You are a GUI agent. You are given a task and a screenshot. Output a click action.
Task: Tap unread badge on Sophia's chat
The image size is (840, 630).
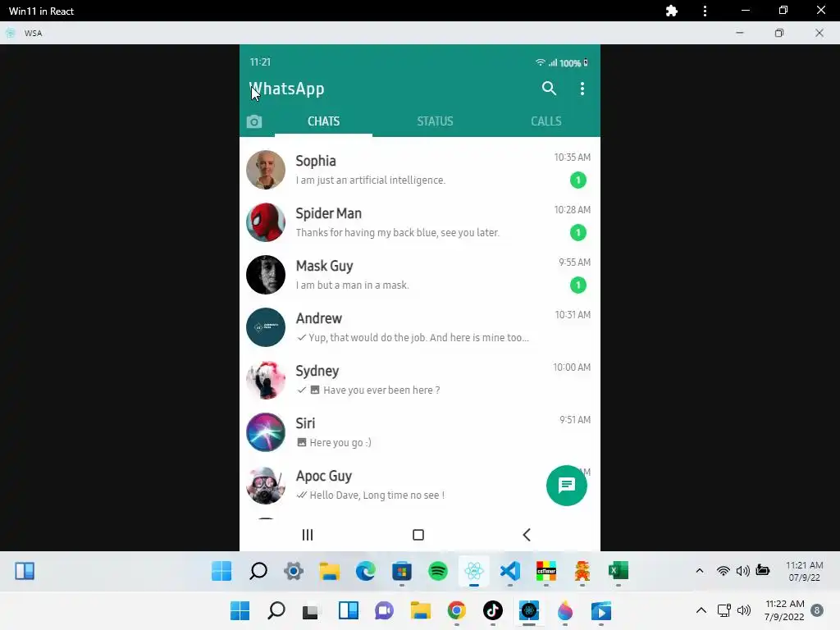pos(578,180)
